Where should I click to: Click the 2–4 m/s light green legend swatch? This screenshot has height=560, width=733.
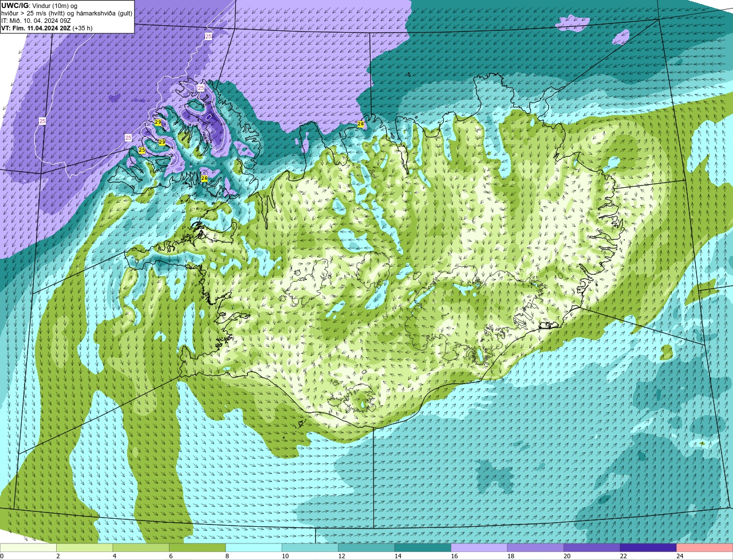85,547
